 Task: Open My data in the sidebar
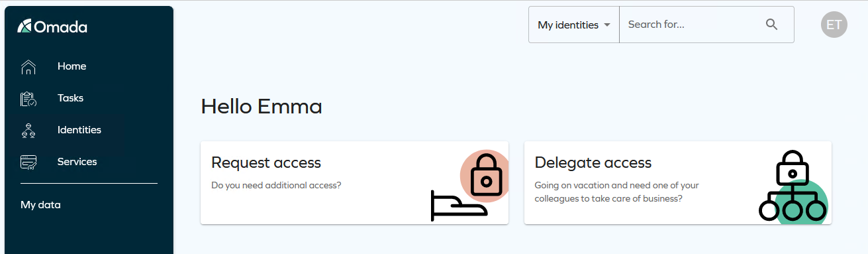pyautogui.click(x=40, y=205)
